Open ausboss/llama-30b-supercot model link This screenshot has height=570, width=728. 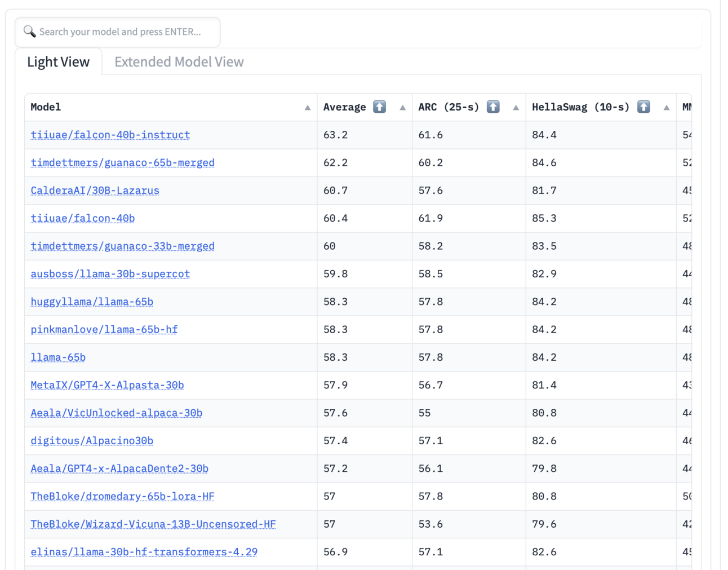coord(110,273)
